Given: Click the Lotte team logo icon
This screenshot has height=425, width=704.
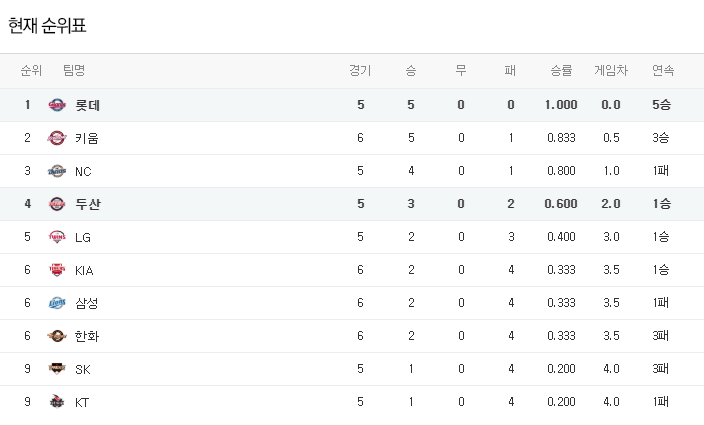Looking at the screenshot, I should 57,105.
